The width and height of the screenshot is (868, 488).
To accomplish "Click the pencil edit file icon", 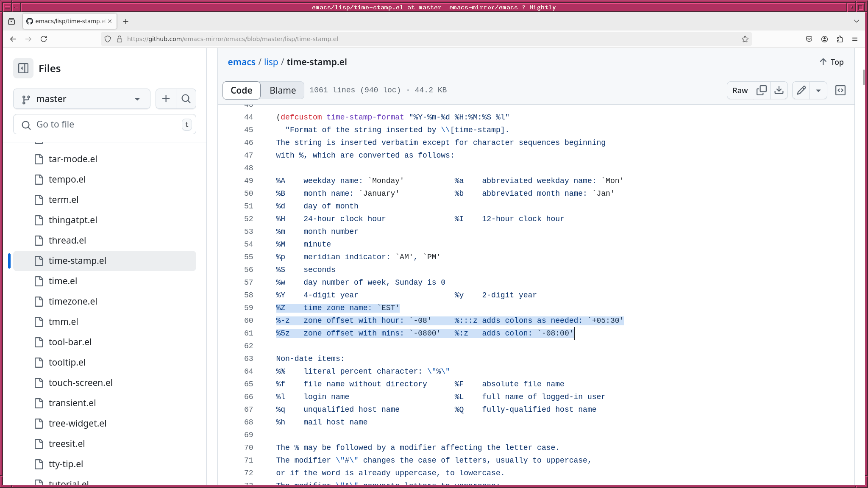I will [x=801, y=90].
